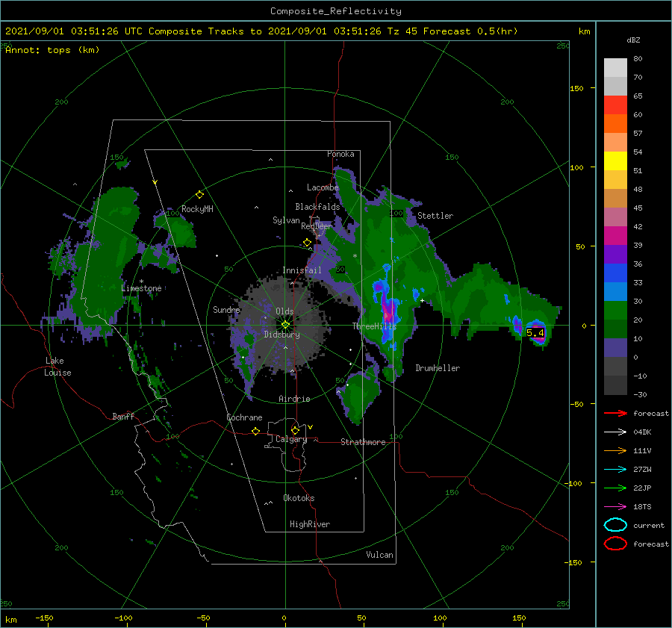Image resolution: width=672 pixels, height=628 pixels.
Task: Click the yellow diamond radar marker at Olds
Action: [x=285, y=325]
